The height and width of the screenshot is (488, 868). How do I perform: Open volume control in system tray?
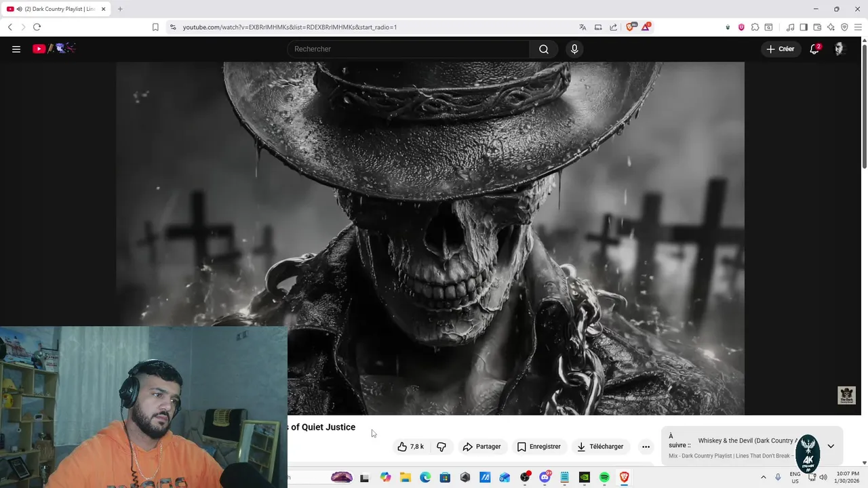point(823,477)
